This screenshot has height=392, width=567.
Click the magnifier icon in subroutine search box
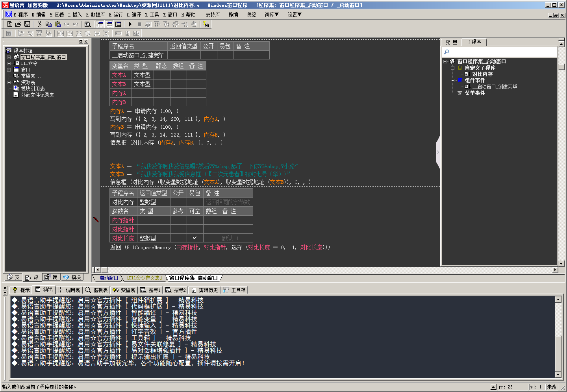point(447,52)
